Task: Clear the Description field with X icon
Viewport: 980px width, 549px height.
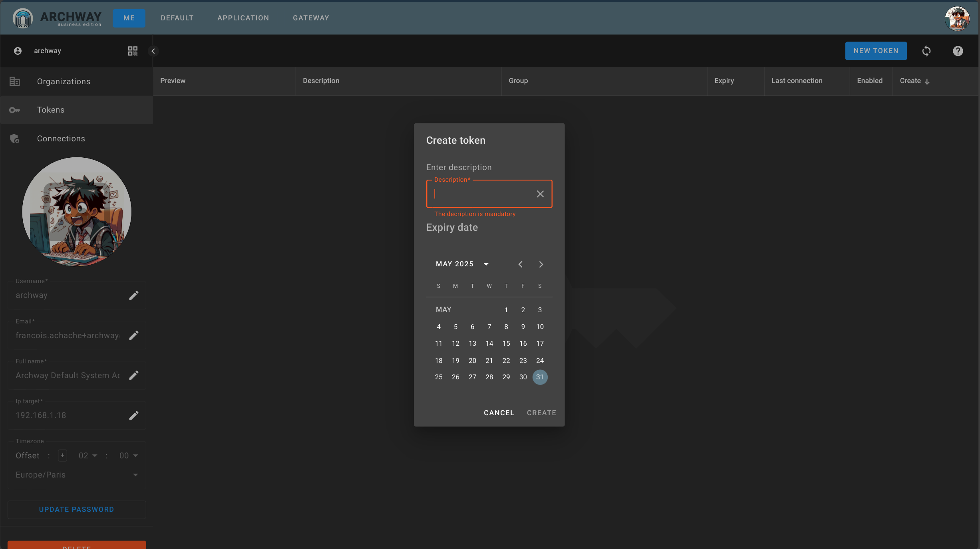Action: pos(540,194)
